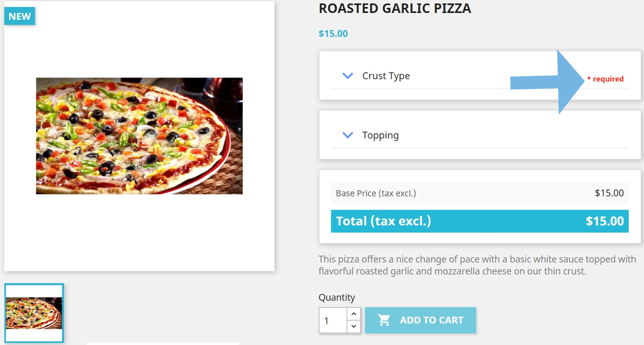Click the $15.00 total amount

605,221
